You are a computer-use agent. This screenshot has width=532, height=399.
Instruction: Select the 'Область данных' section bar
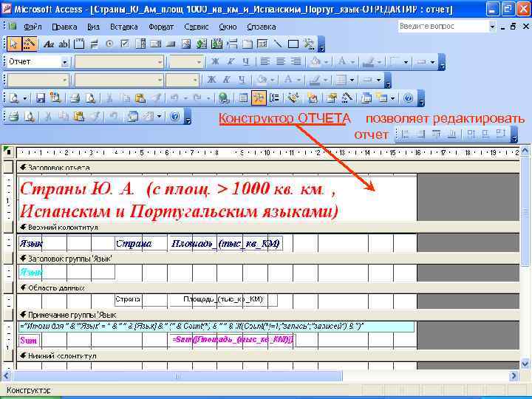tap(268, 287)
